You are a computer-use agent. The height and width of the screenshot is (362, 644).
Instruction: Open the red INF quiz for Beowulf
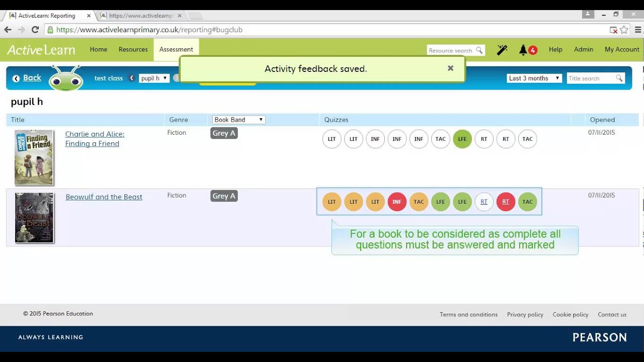click(397, 202)
